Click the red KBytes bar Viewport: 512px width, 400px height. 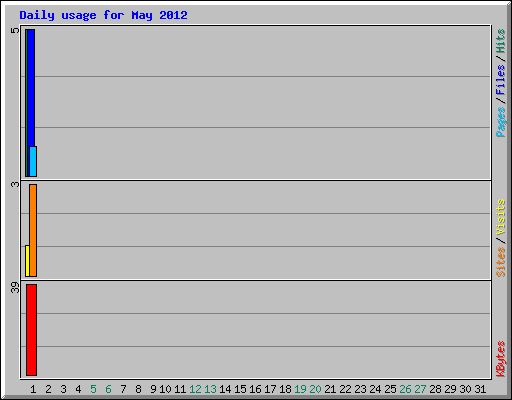click(31, 330)
